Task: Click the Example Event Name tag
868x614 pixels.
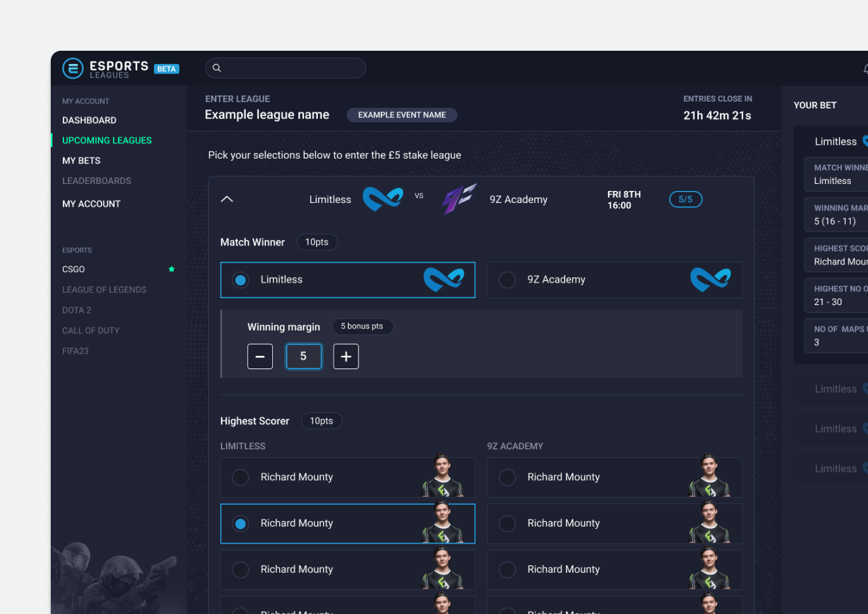Action: [x=402, y=115]
